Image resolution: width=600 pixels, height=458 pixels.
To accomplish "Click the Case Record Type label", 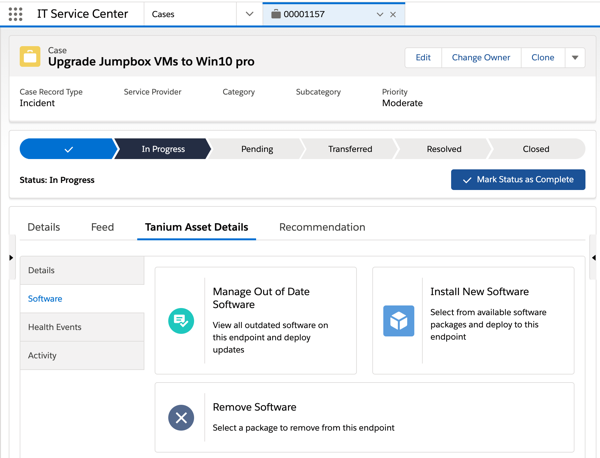I will (x=51, y=92).
